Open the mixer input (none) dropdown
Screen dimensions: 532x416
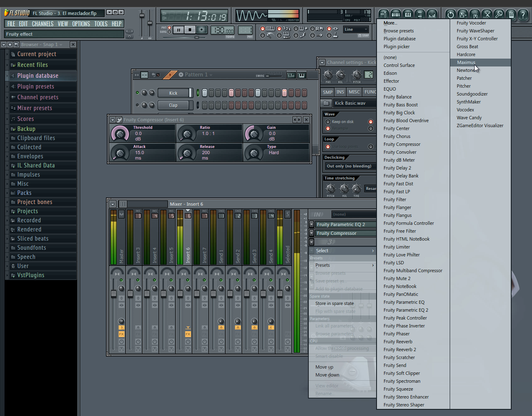(354, 214)
